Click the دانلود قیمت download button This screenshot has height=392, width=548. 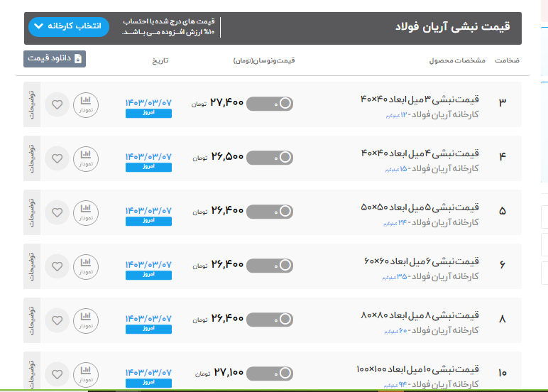click(x=55, y=59)
